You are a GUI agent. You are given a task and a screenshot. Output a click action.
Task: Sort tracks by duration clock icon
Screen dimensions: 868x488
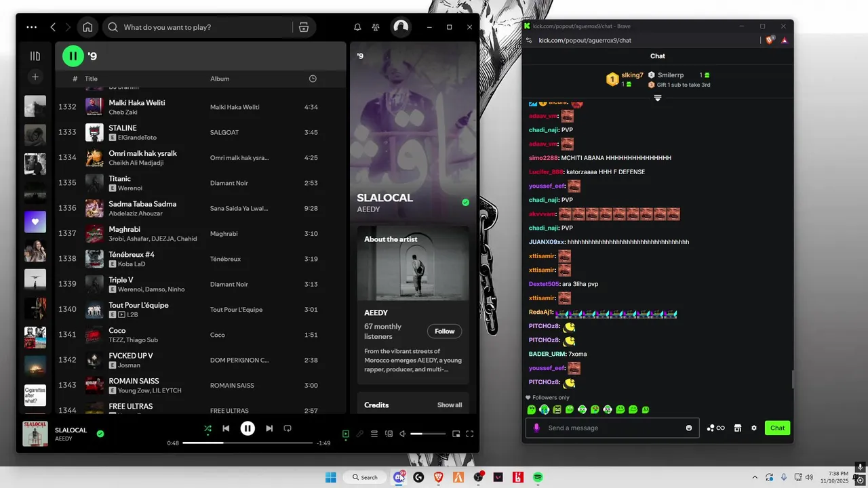[x=313, y=79]
